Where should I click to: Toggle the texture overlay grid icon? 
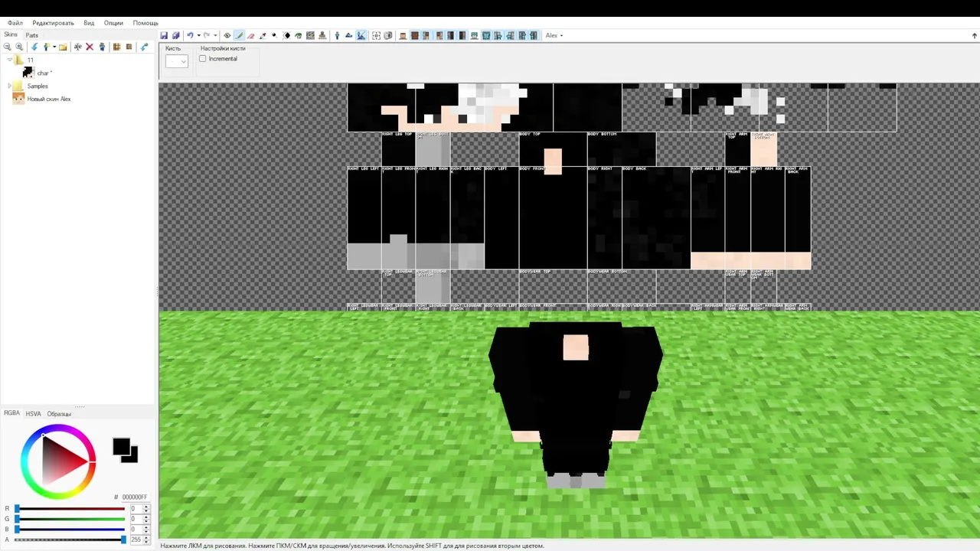(376, 35)
